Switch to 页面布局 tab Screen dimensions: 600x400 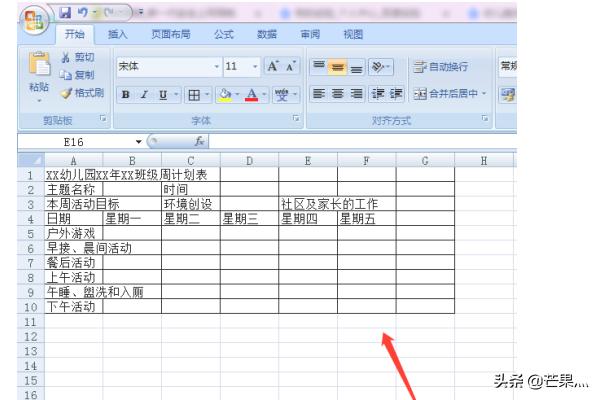pyautogui.click(x=171, y=34)
